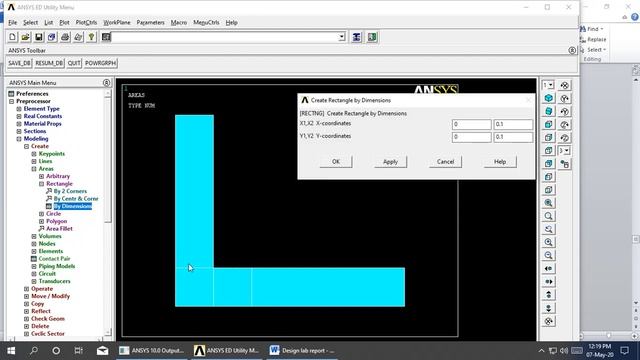Click the Open ANSYS File icon
Image resolution: width=640 pixels, height=360 pixels.
(x=25, y=37)
